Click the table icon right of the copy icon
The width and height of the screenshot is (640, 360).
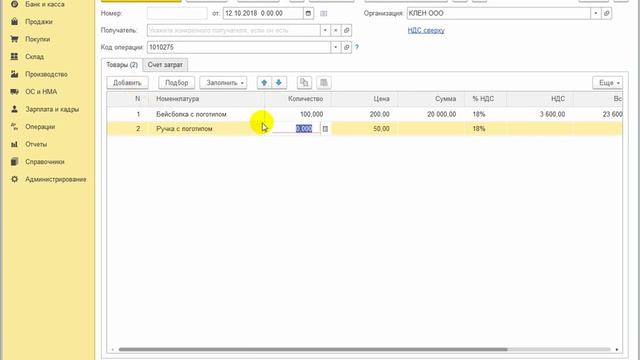tap(324, 83)
